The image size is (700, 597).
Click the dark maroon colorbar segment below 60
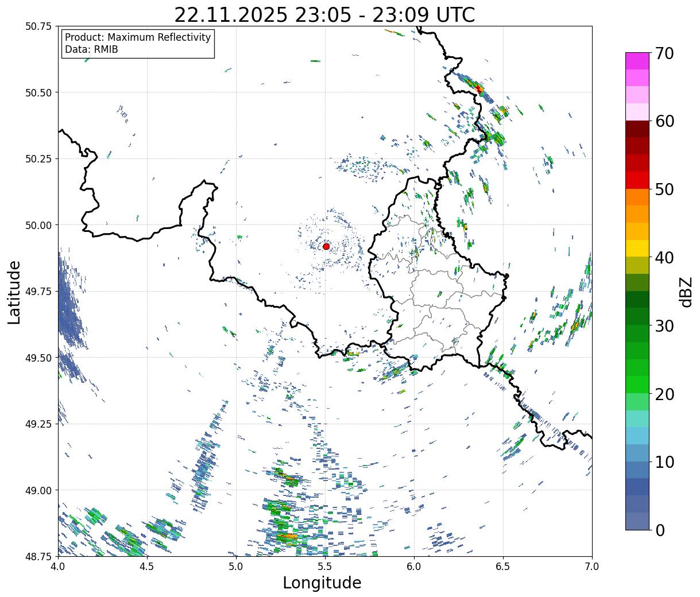(637, 129)
